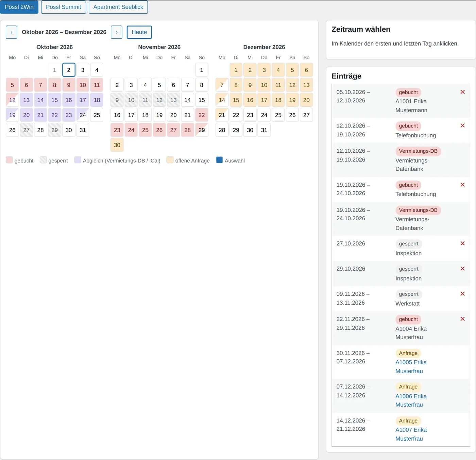Click the Zeitraum wählen heading
476x460 pixels.
[x=361, y=29]
